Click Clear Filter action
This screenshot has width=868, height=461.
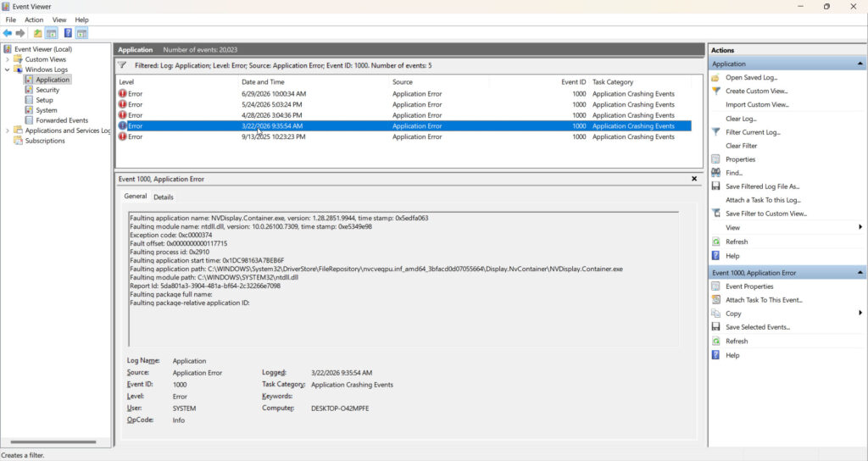741,146
